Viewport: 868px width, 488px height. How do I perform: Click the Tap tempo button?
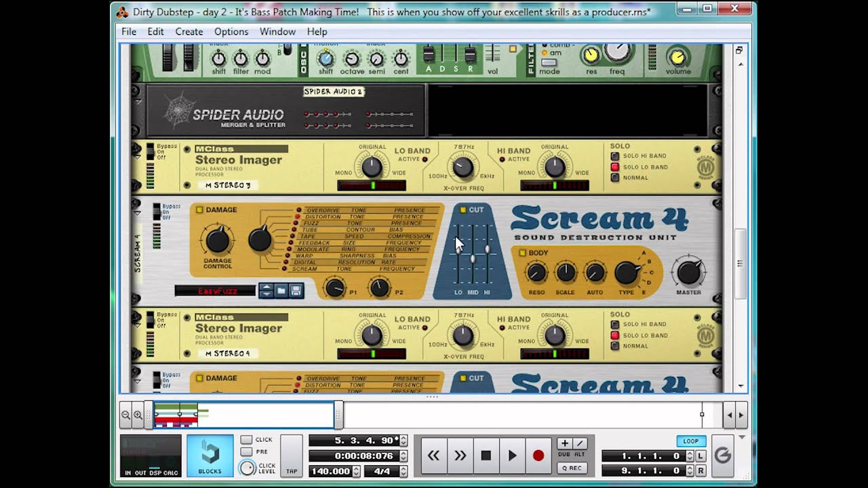pyautogui.click(x=292, y=457)
